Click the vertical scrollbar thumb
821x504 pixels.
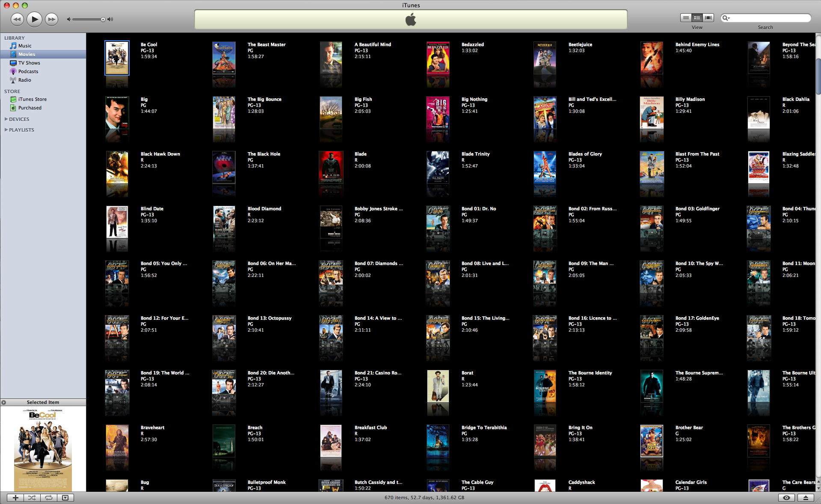tap(818, 76)
